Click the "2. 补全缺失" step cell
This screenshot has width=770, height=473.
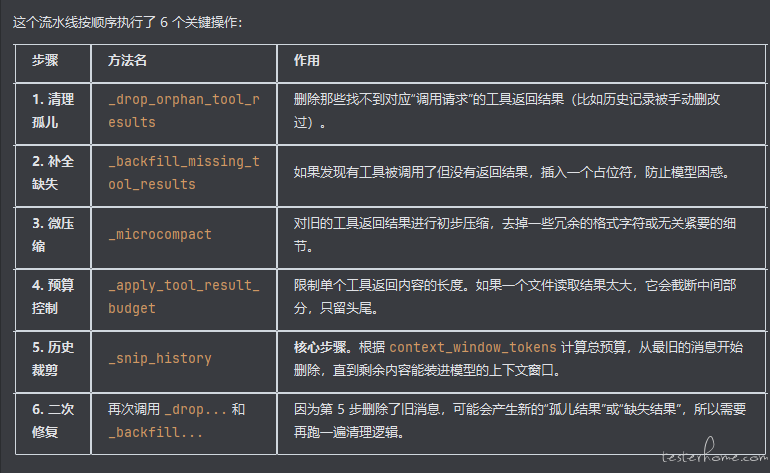tap(53, 172)
